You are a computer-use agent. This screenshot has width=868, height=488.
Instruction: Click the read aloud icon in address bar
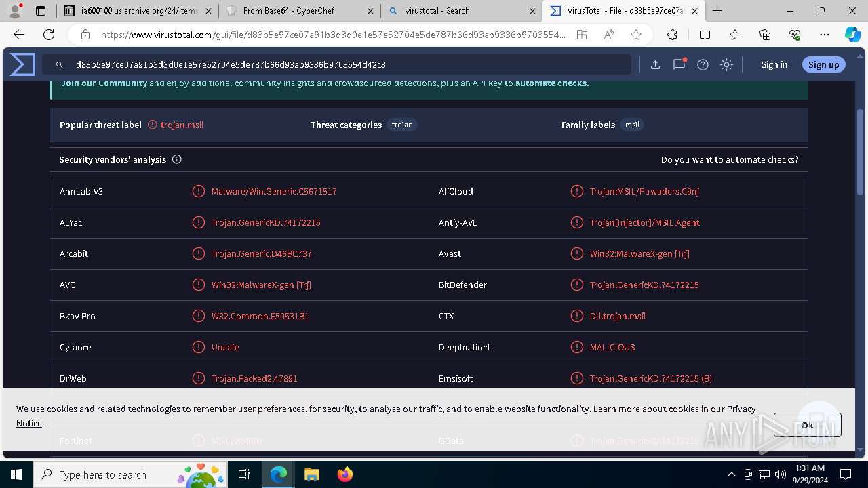[609, 35]
